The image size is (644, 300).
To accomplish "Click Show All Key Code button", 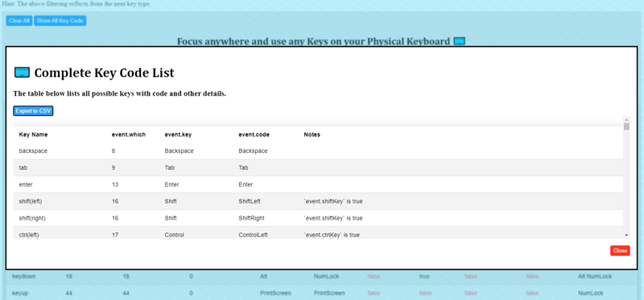I will 60,21.
